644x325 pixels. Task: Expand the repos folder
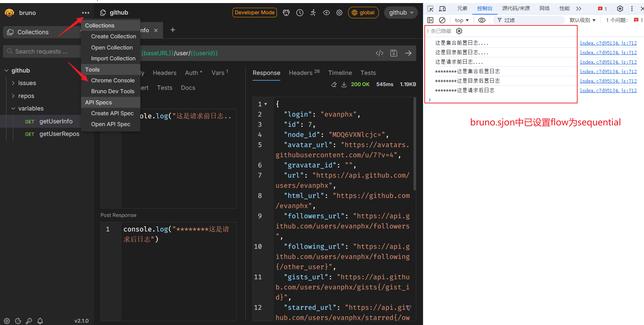(x=13, y=96)
